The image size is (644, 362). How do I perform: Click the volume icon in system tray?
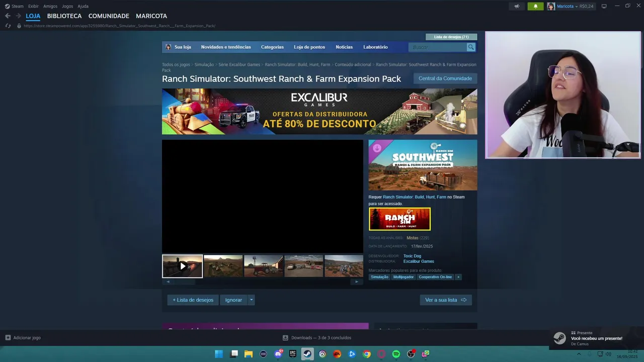608,354
